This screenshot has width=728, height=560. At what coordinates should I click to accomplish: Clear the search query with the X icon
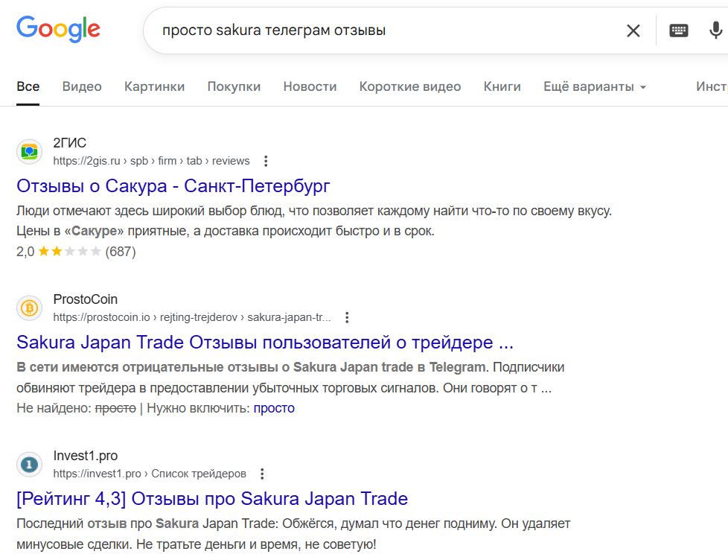(x=633, y=31)
